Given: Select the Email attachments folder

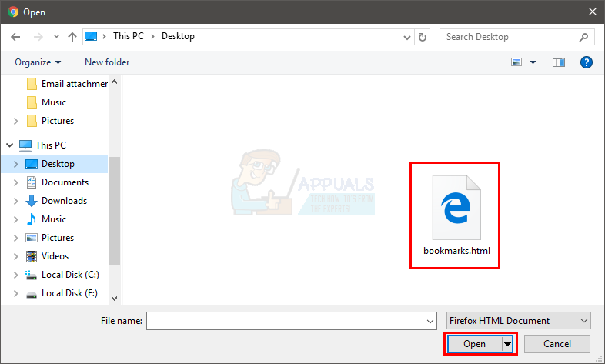Looking at the screenshot, I should tap(67, 84).
